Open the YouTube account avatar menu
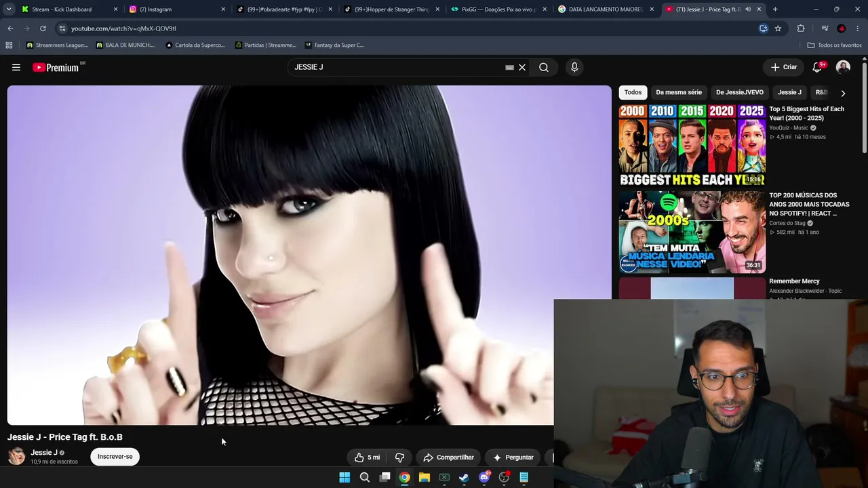Viewport: 868px width, 488px height. point(843,67)
